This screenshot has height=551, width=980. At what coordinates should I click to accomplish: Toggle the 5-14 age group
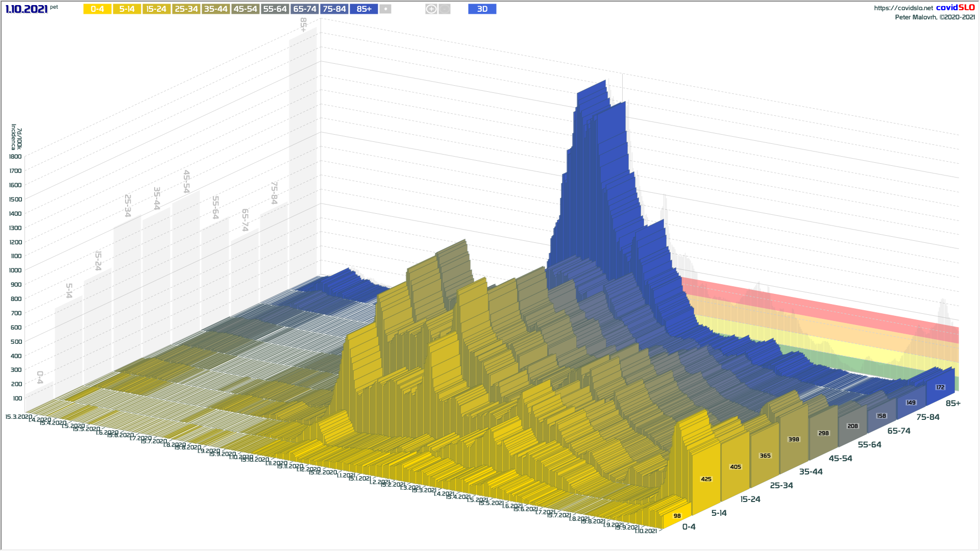pyautogui.click(x=127, y=9)
